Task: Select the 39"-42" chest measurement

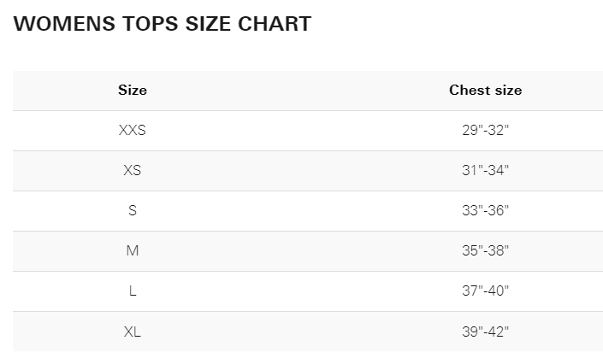Action: (485, 332)
